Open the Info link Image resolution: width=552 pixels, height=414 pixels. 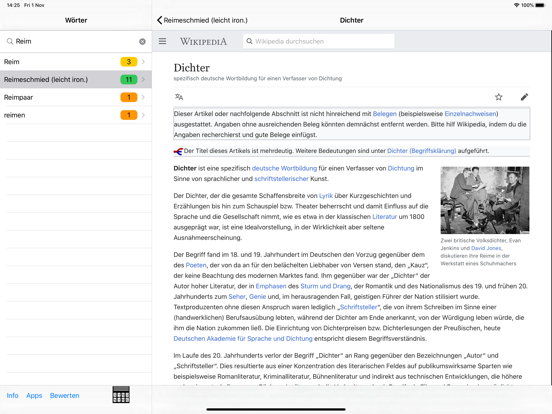(12, 395)
